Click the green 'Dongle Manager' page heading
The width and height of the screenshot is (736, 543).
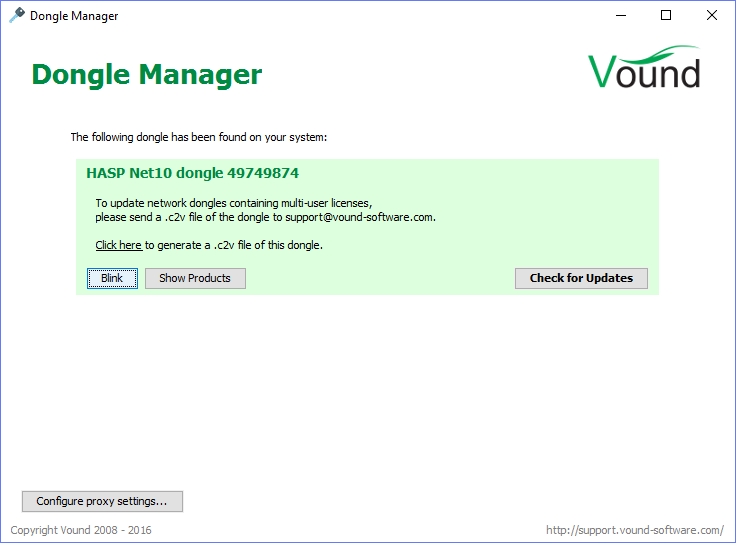coord(147,75)
